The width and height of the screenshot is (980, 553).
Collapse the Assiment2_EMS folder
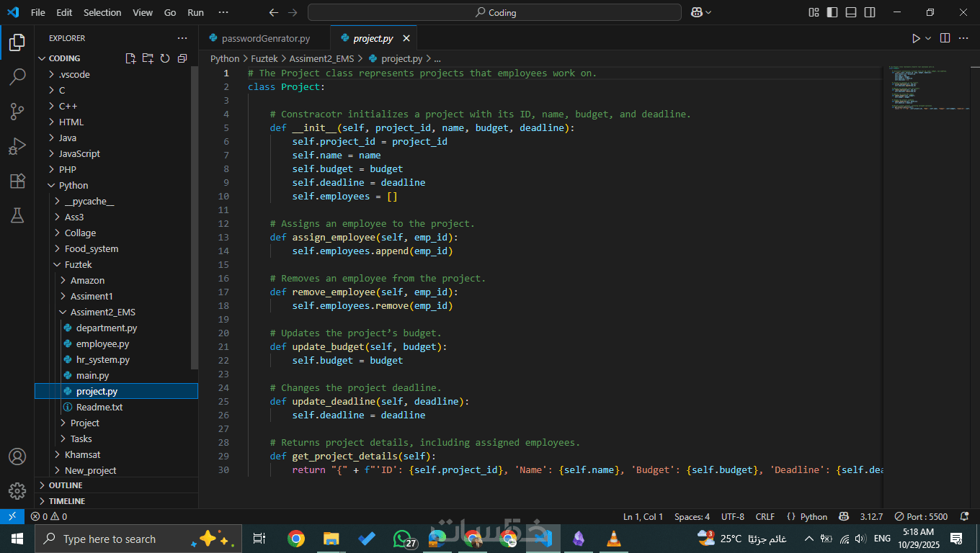click(x=102, y=312)
